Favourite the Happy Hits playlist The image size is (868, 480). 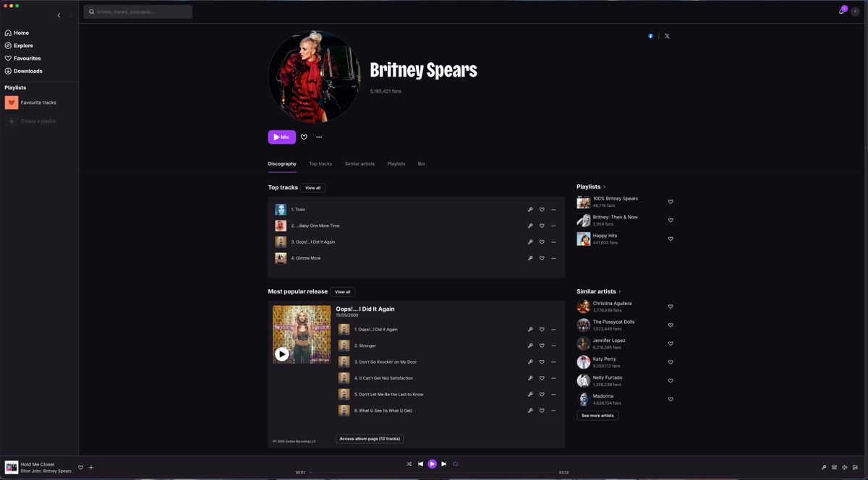(671, 239)
